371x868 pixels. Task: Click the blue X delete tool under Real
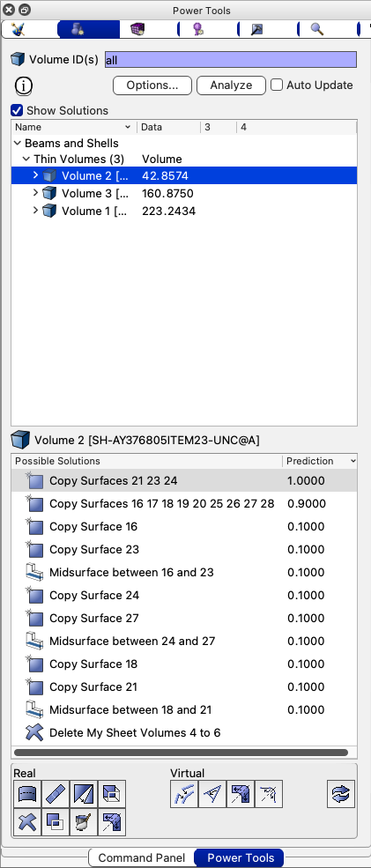[x=27, y=821]
